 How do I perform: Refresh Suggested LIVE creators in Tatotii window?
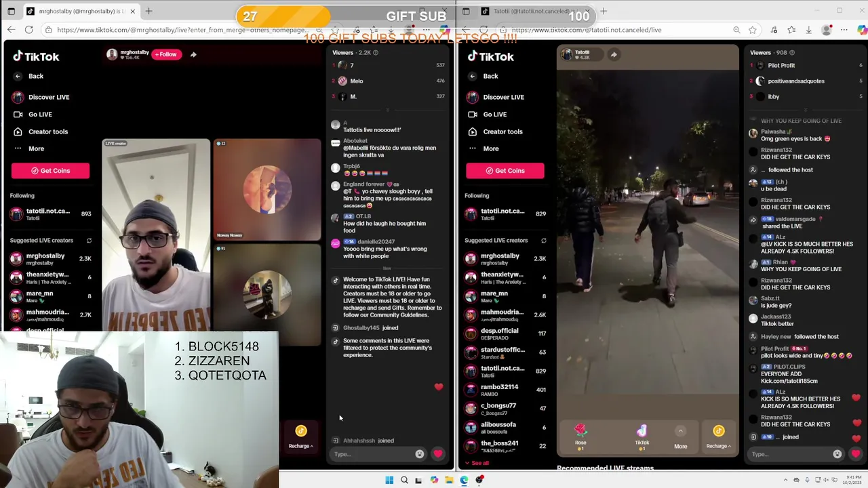click(x=543, y=241)
